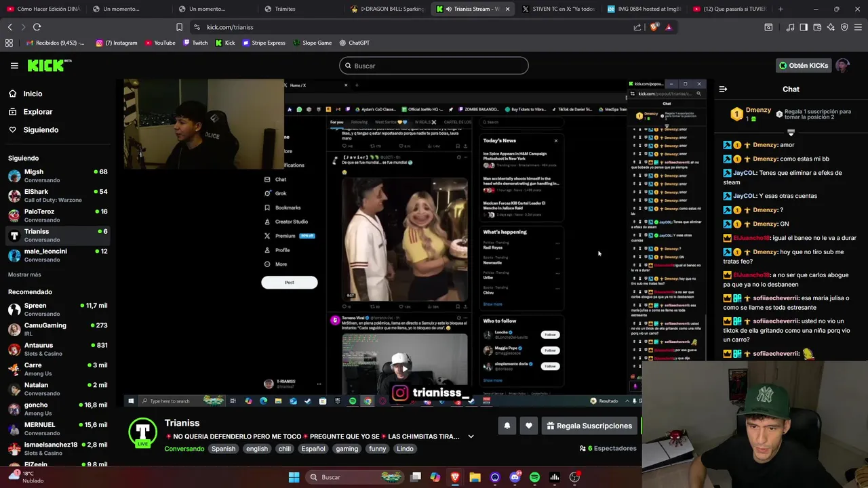Image resolution: width=868 pixels, height=488 pixels.
Task: Click the Dmenzy gift leaderboard entry
Action: [x=751, y=114]
